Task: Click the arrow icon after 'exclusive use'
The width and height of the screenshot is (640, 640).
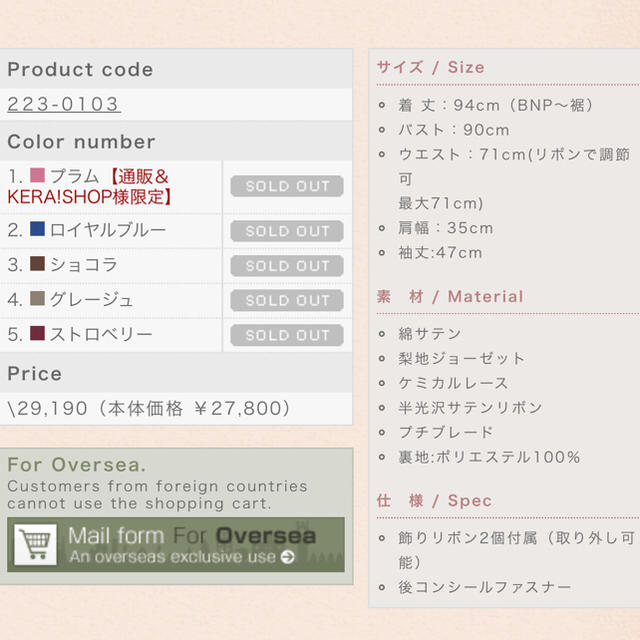Action: click(288, 557)
